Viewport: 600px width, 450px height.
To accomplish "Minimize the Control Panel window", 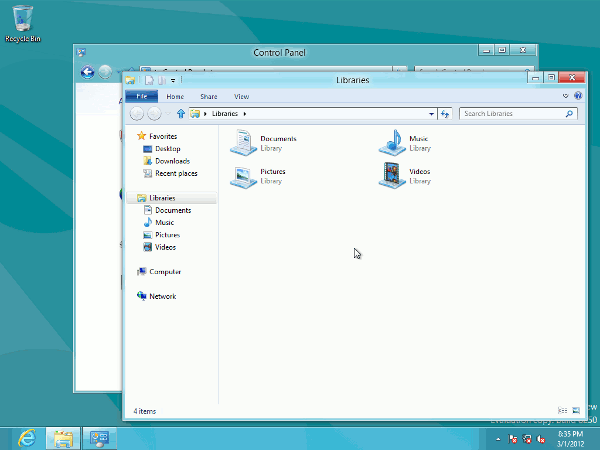I will pos(486,50).
